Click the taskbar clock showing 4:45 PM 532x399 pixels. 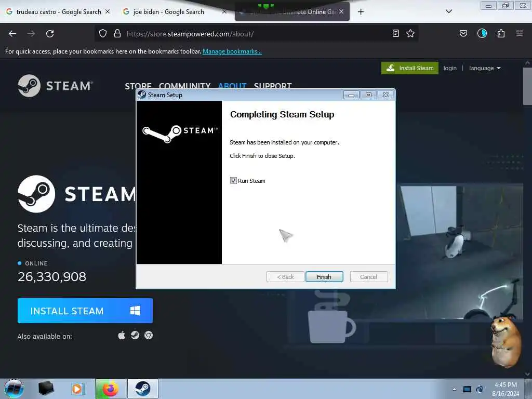[x=506, y=389]
